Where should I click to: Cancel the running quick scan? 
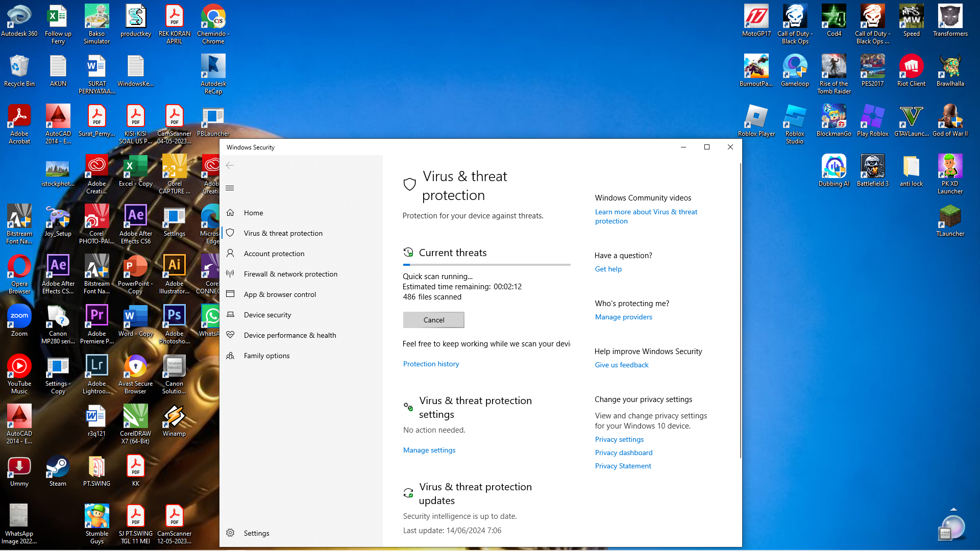pos(433,320)
